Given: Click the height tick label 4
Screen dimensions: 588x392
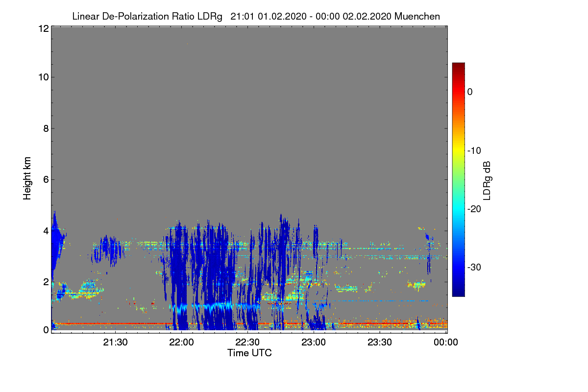Looking at the screenshot, I should tap(46, 230).
